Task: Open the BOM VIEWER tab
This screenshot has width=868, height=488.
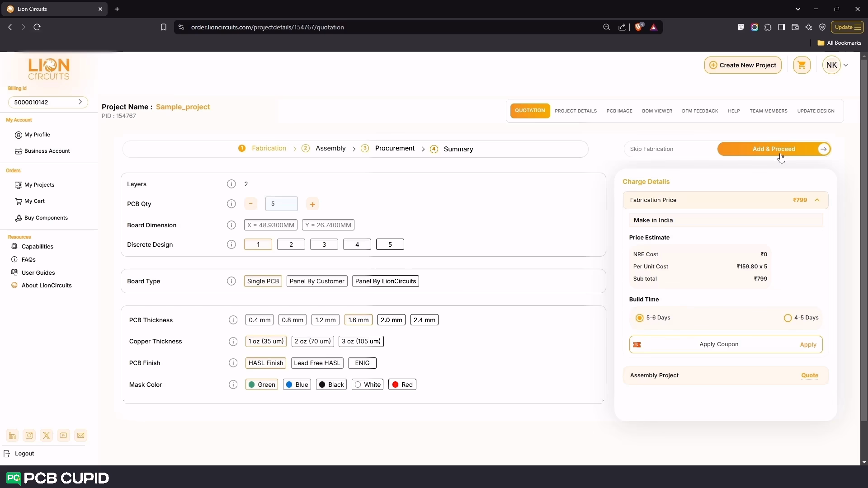Action: coord(657,111)
